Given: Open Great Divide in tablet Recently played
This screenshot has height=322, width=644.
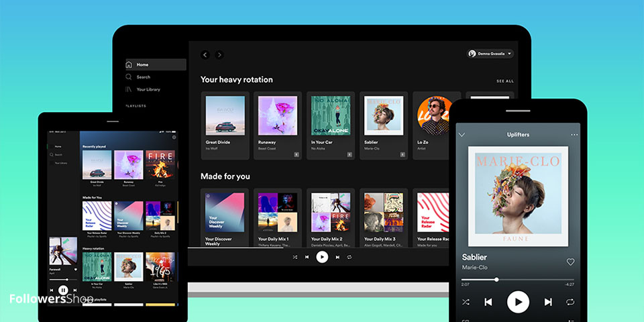Looking at the screenshot, I should pyautogui.click(x=97, y=168).
